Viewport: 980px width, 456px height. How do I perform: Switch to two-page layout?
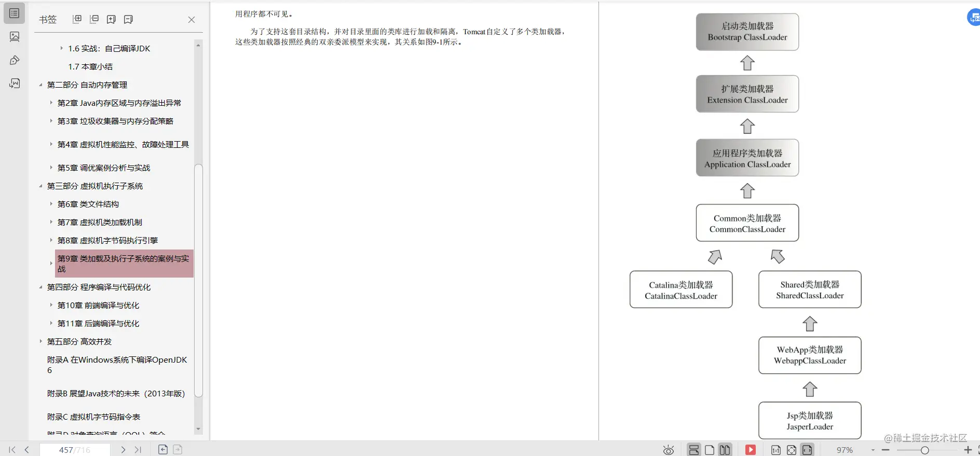(725, 450)
